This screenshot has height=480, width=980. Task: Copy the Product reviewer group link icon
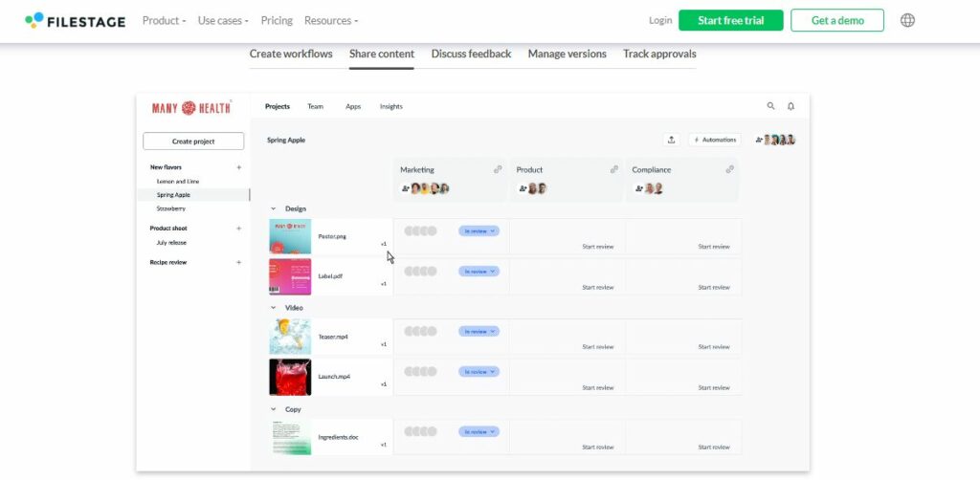tap(613, 169)
